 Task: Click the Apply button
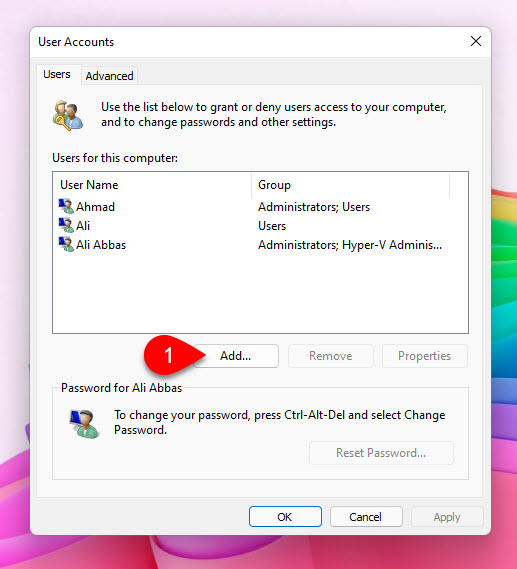click(447, 517)
